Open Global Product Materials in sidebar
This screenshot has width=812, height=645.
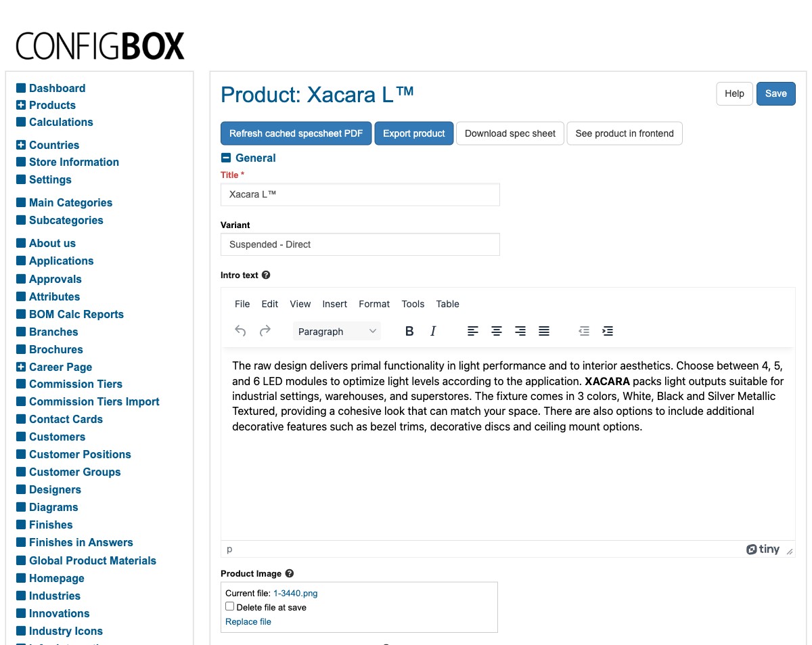93,561
